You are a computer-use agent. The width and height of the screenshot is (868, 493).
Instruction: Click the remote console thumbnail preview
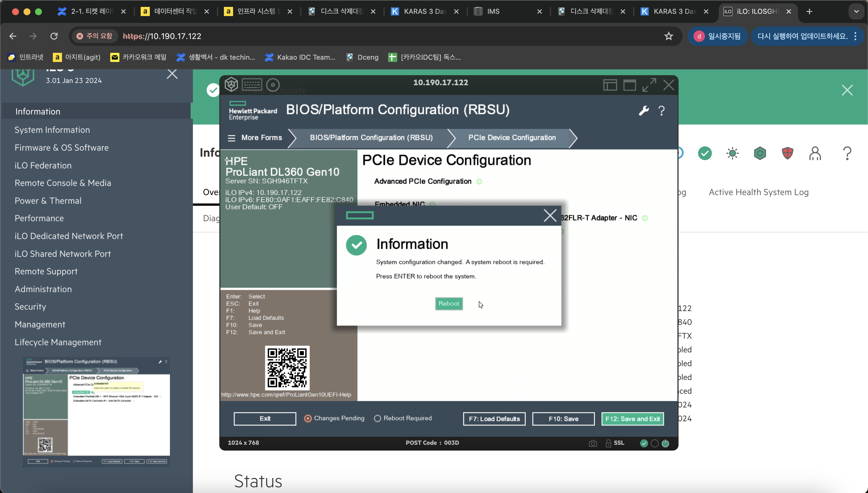click(x=96, y=412)
